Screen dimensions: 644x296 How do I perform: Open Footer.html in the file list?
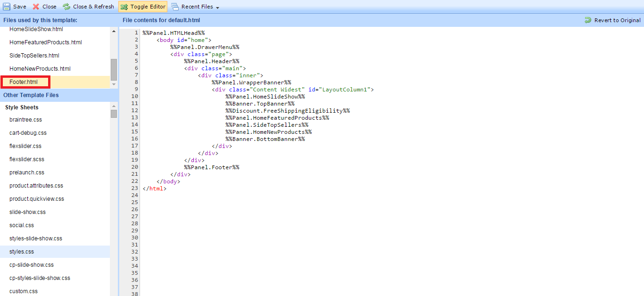point(24,82)
